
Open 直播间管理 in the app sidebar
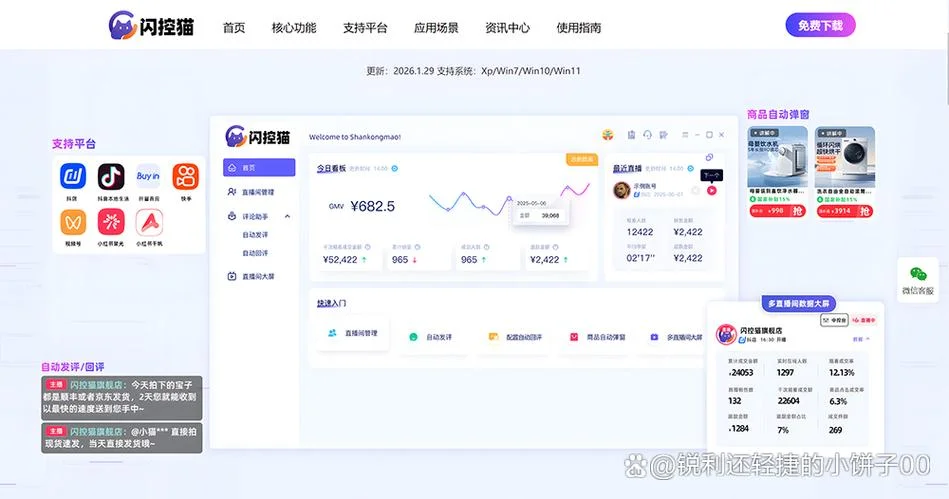[x=259, y=192]
